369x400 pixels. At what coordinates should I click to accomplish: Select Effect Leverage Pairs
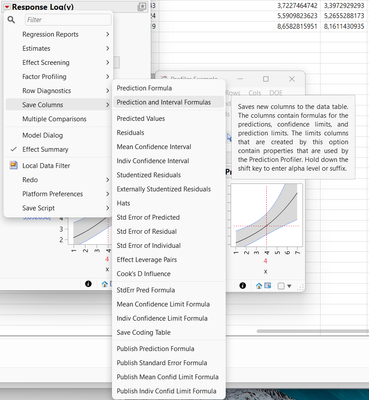pyautogui.click(x=169, y=260)
